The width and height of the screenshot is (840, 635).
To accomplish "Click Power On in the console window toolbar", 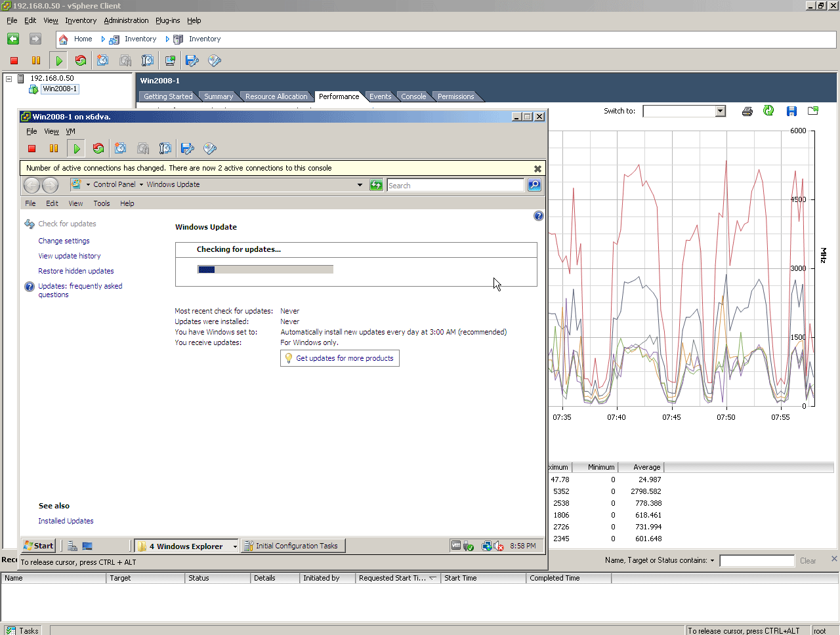I will 77,148.
